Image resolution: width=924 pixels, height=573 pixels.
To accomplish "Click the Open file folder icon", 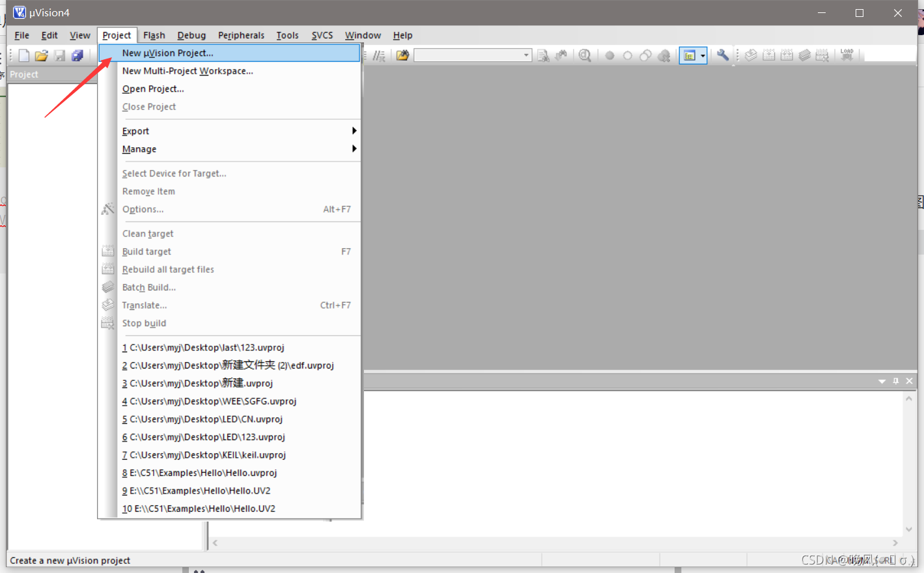I will point(42,56).
